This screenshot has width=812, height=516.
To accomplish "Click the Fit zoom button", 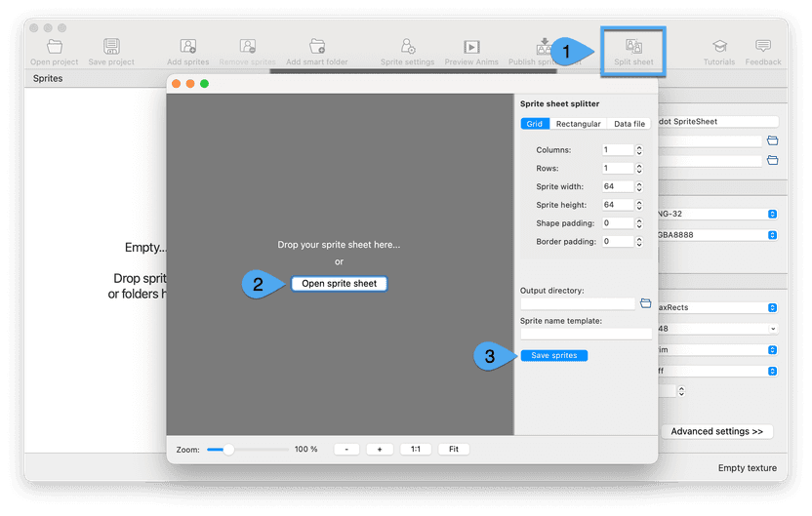I will [453, 450].
